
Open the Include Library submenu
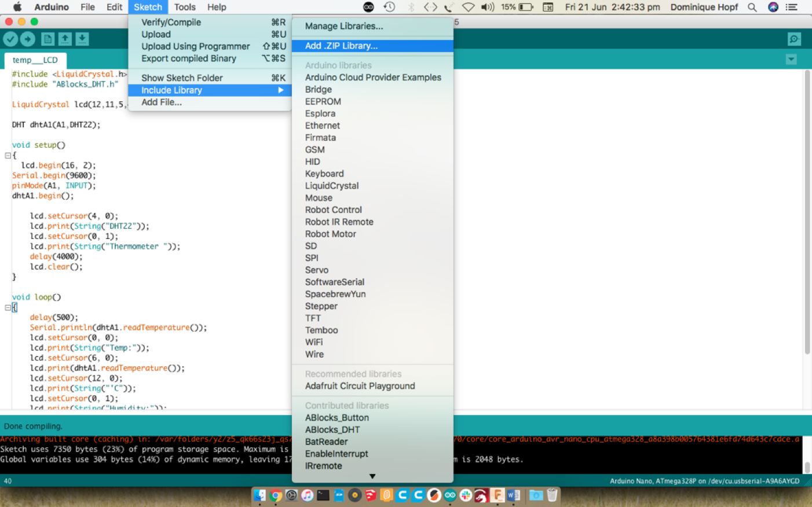(x=210, y=90)
